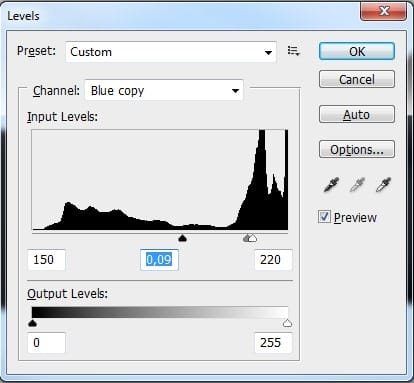Select the black point eyedropper
This screenshot has height=383, width=414.
click(331, 185)
